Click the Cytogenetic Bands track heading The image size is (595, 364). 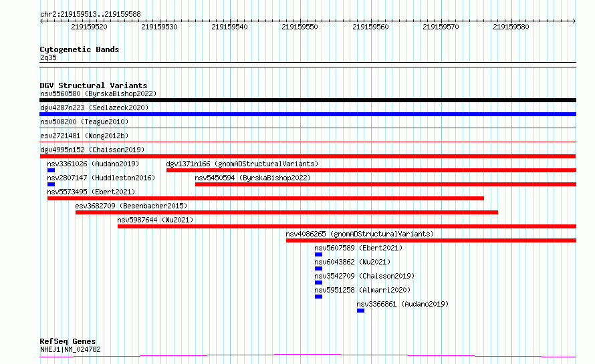click(80, 49)
